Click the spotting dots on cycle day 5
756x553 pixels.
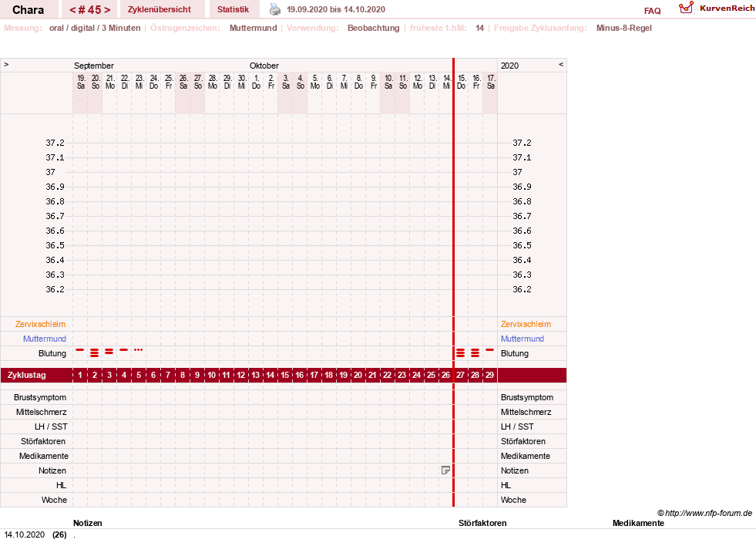pyautogui.click(x=139, y=350)
